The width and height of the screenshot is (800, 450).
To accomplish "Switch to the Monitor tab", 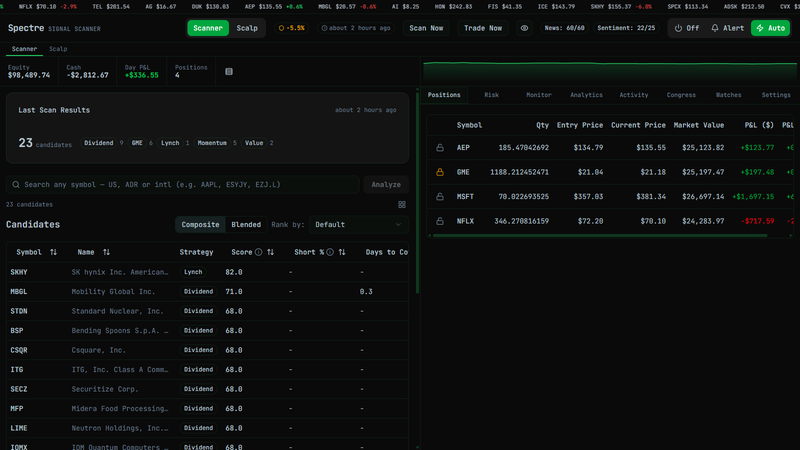I will 539,95.
